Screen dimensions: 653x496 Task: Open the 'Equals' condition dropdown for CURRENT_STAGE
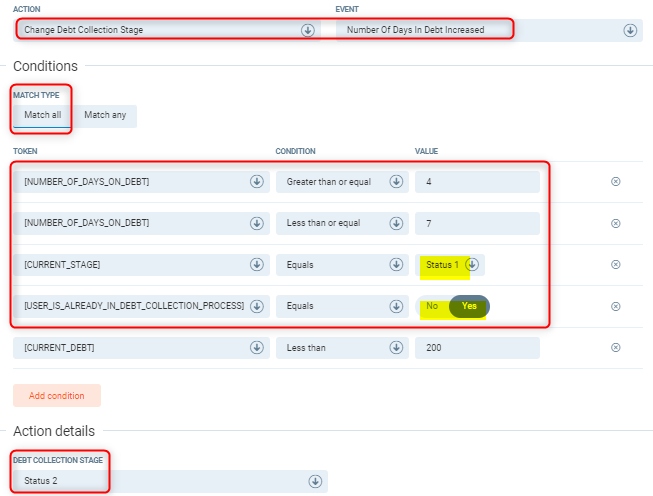[396, 265]
